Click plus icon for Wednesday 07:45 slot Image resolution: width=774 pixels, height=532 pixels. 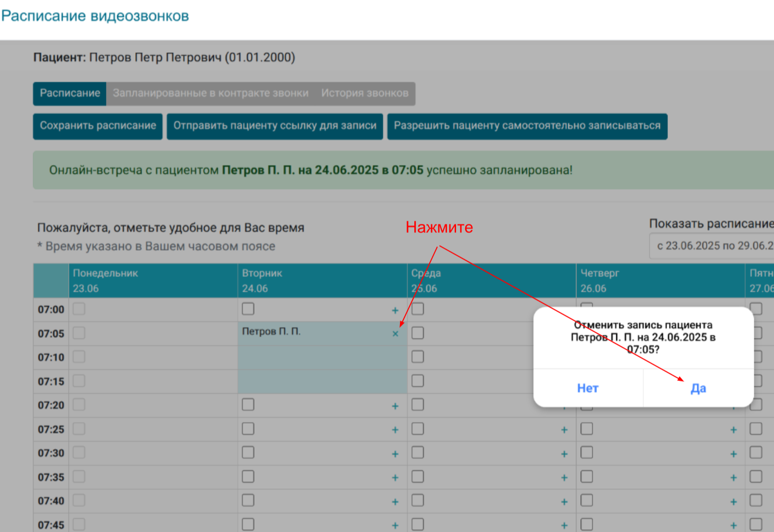click(564, 526)
